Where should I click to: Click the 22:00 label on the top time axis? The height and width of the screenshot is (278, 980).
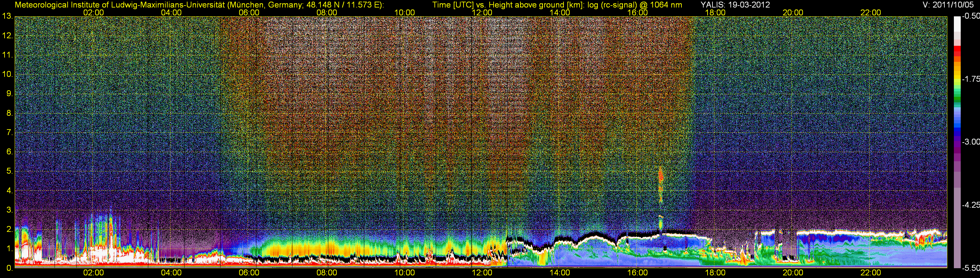coord(871,12)
